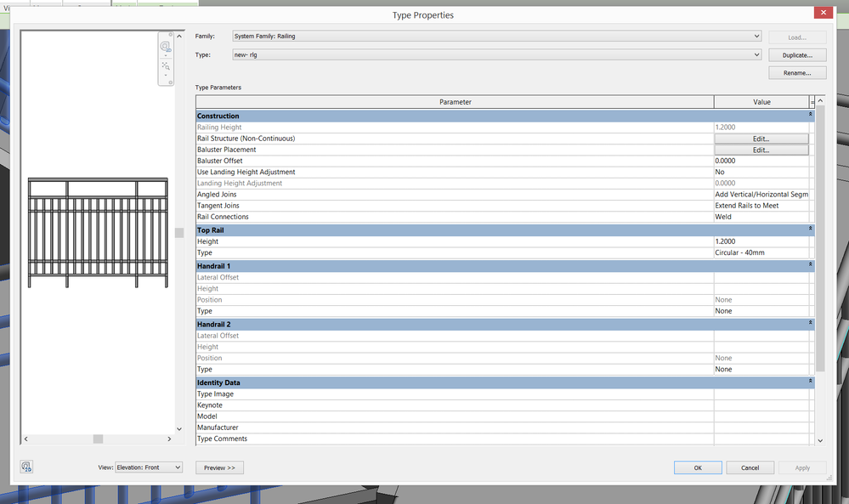Click the Rename button
This screenshot has width=849, height=504.
(x=797, y=72)
